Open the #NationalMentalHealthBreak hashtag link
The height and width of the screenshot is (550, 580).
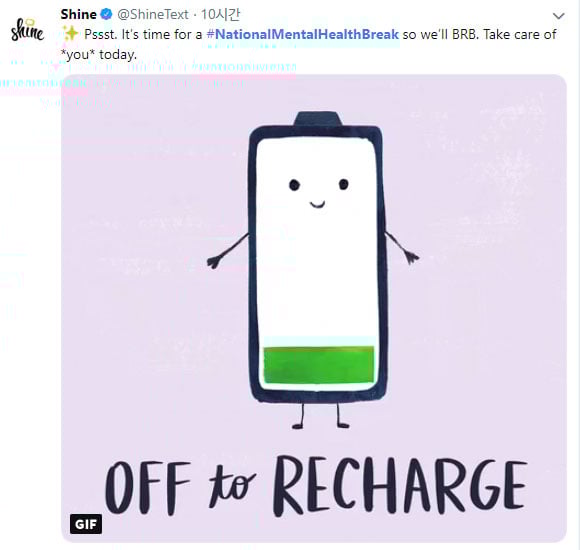[x=303, y=34]
